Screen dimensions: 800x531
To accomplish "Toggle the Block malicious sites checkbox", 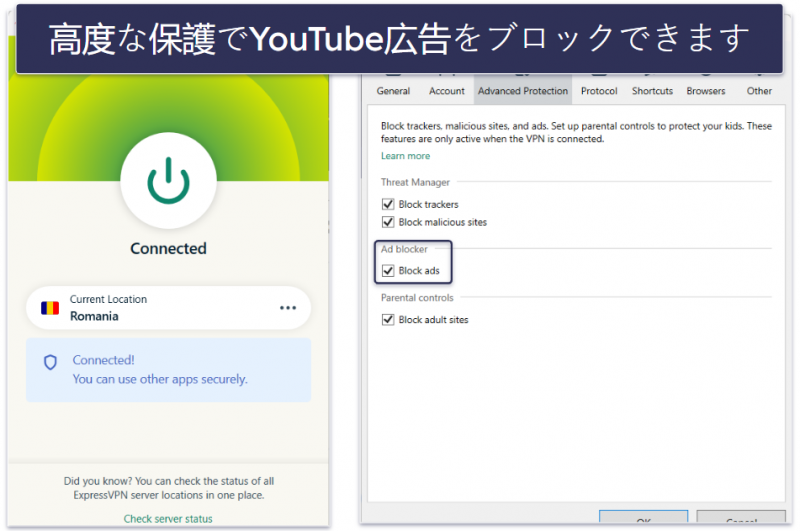I will coord(388,222).
